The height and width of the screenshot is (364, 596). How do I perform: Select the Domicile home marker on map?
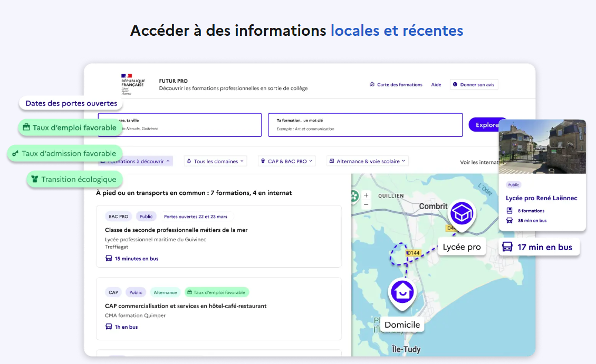point(402,292)
